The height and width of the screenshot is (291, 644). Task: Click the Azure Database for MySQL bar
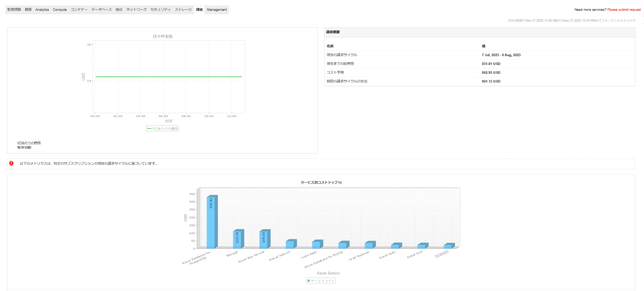[x=343, y=245]
